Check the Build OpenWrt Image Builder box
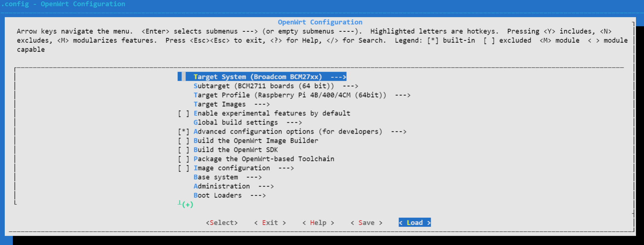Image resolution: width=644 pixels, height=245 pixels. [x=184, y=141]
